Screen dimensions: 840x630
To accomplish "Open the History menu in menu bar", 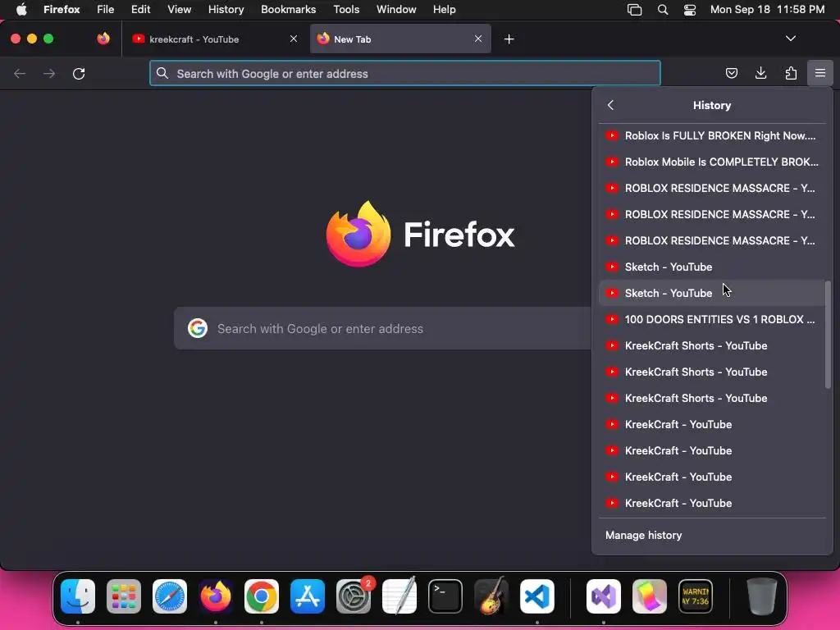I will (226, 10).
